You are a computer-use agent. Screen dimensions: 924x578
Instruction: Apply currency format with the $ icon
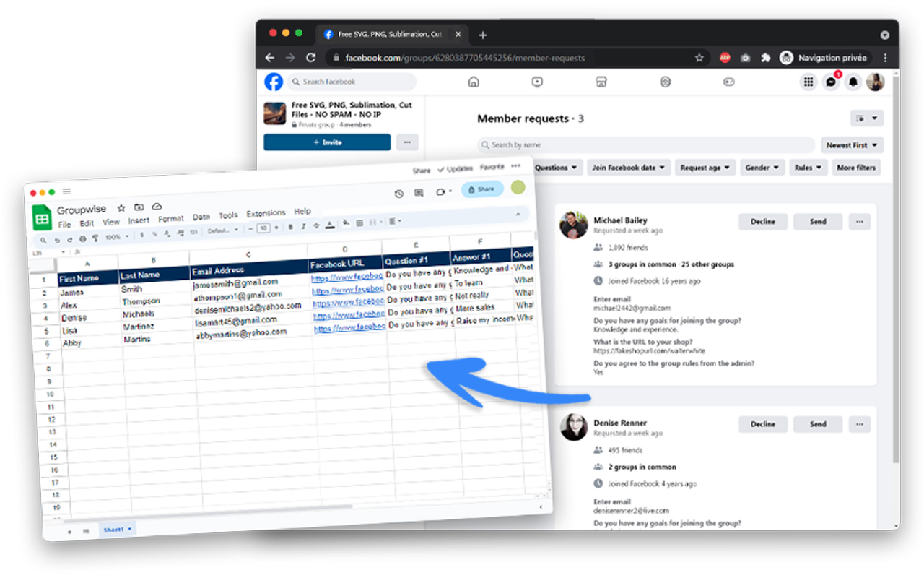[141, 235]
